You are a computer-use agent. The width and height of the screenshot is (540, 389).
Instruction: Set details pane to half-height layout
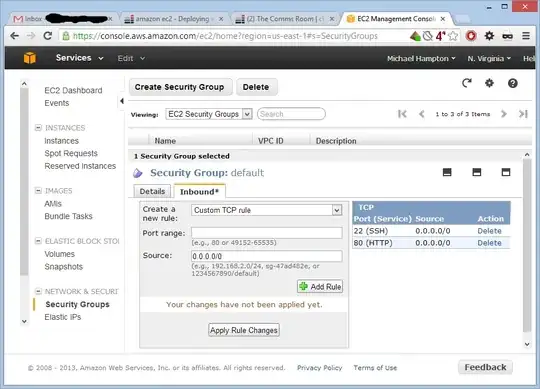point(477,172)
